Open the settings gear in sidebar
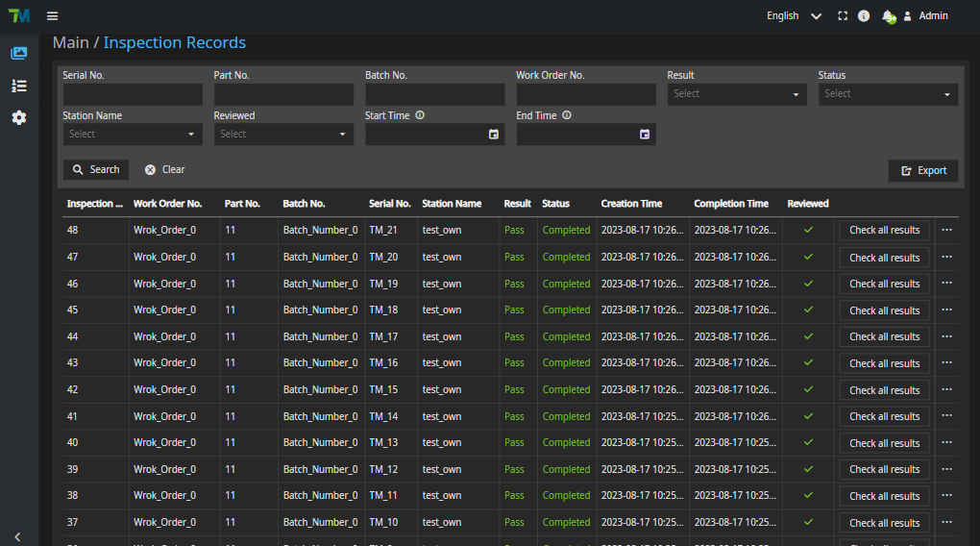 pos(19,117)
